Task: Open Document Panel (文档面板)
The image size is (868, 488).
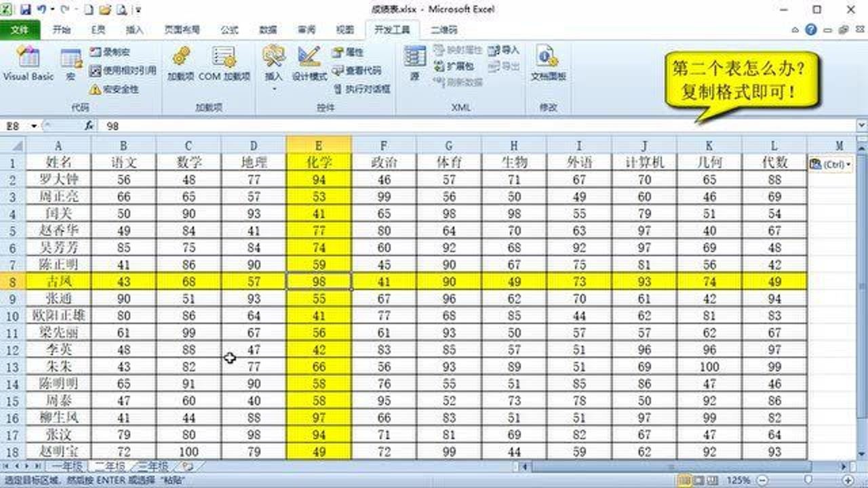Action: pyautogui.click(x=548, y=64)
